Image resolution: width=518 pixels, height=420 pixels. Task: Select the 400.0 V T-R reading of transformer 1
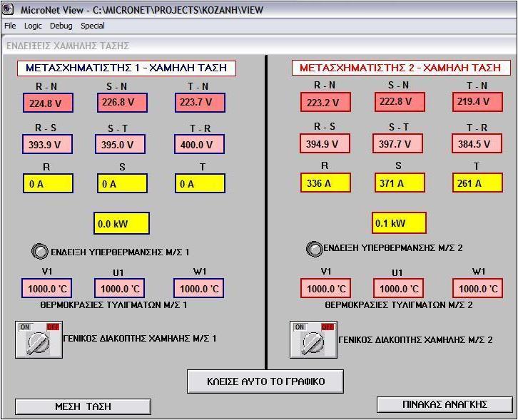click(199, 144)
